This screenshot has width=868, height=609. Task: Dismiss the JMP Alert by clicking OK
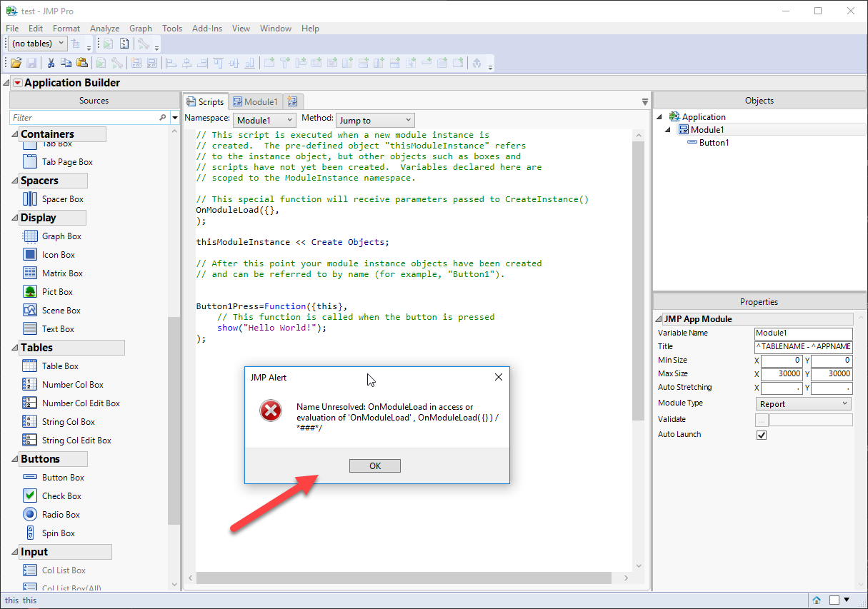[374, 465]
